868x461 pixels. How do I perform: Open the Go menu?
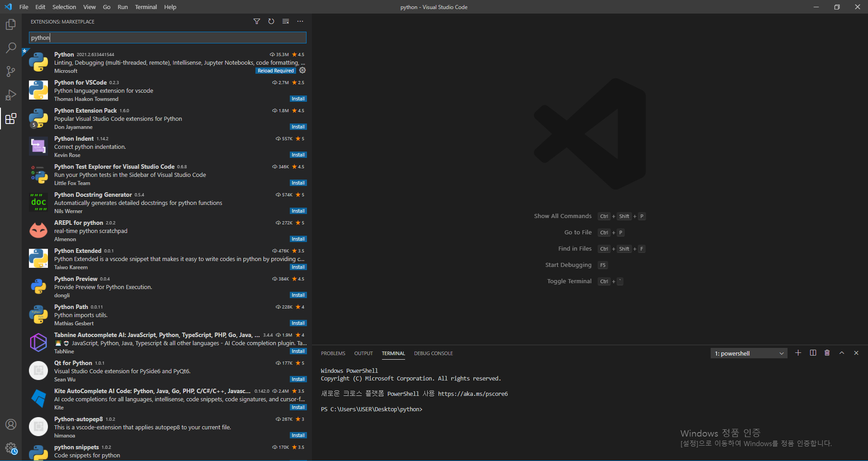pos(107,7)
